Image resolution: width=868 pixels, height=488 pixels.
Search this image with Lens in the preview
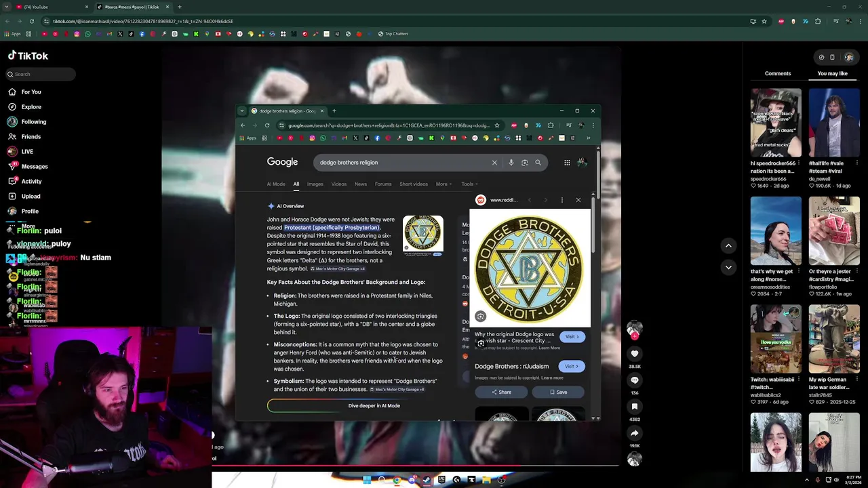pyautogui.click(x=480, y=317)
